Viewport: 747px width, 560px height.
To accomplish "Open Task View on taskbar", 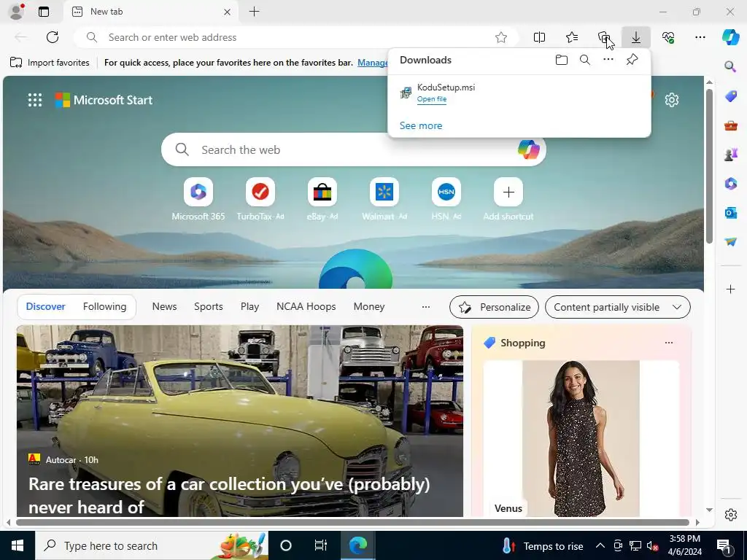I will coord(321,545).
